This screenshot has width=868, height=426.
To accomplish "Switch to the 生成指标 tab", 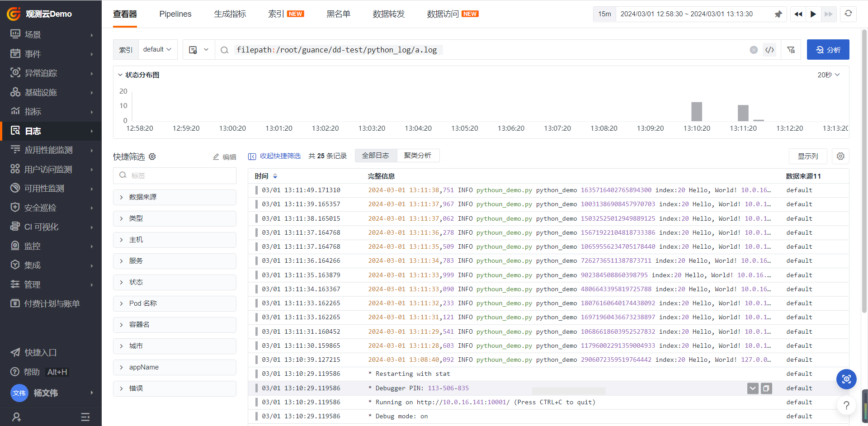I will click(230, 14).
